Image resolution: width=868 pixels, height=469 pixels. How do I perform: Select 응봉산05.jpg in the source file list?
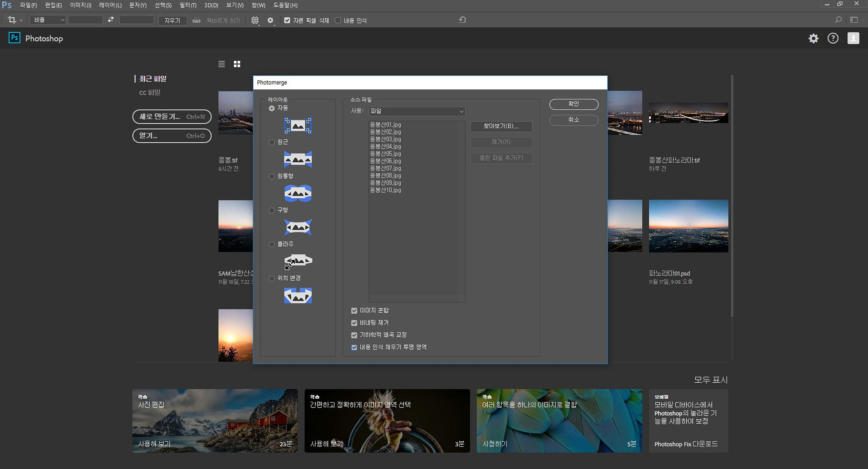[385, 154]
